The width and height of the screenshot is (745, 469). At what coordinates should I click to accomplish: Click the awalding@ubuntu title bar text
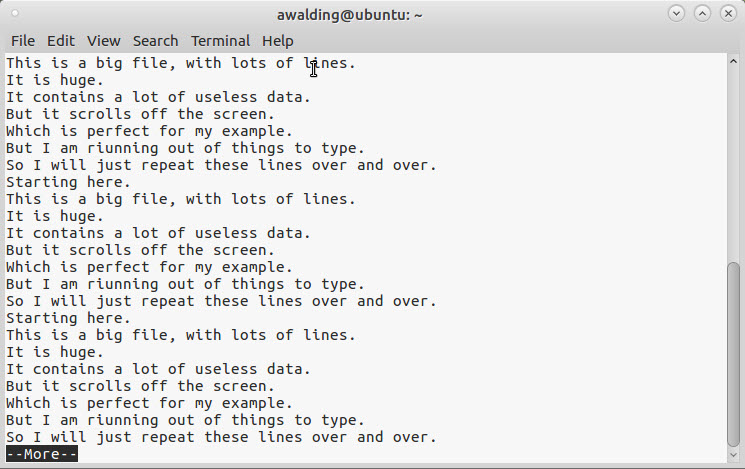tap(348, 14)
